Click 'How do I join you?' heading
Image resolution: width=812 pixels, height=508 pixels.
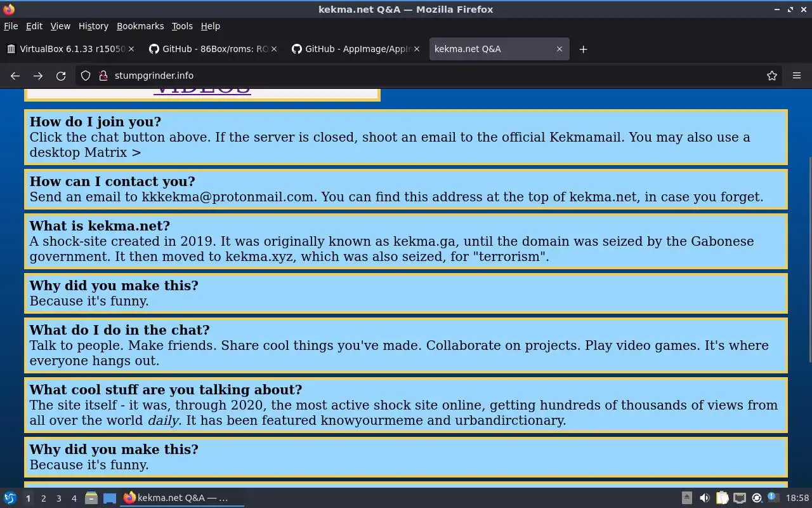[x=95, y=122]
